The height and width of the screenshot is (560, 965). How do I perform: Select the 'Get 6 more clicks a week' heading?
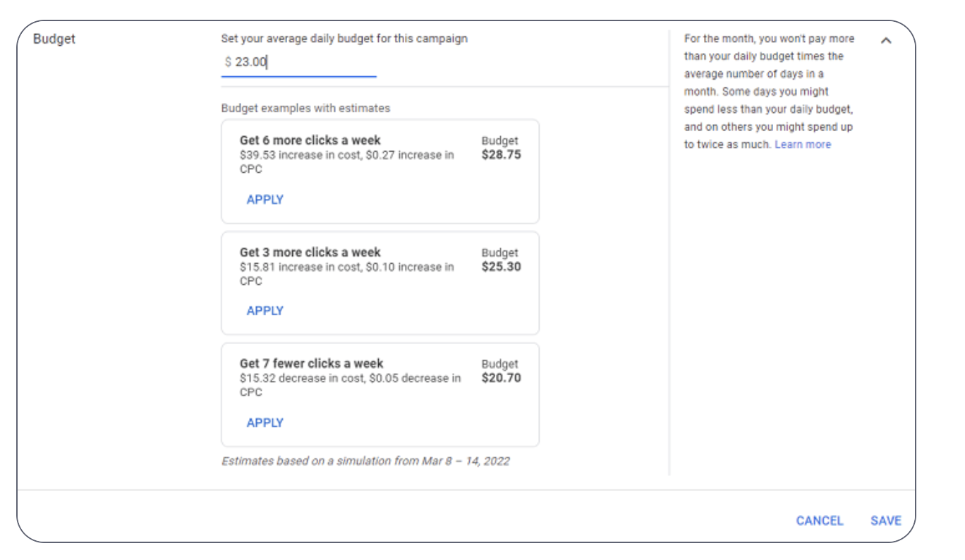310,140
